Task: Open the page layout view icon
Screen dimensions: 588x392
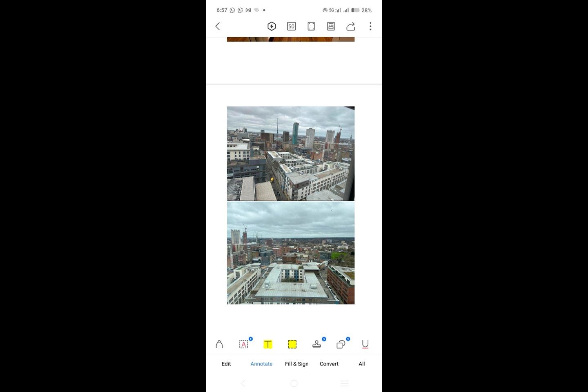Action: coord(331,26)
